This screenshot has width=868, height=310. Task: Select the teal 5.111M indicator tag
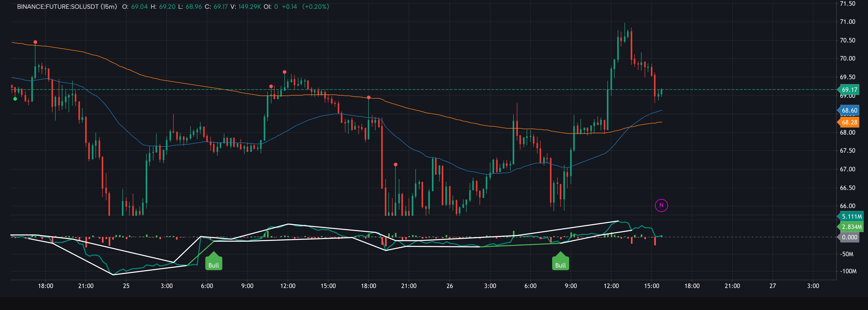tap(850, 217)
